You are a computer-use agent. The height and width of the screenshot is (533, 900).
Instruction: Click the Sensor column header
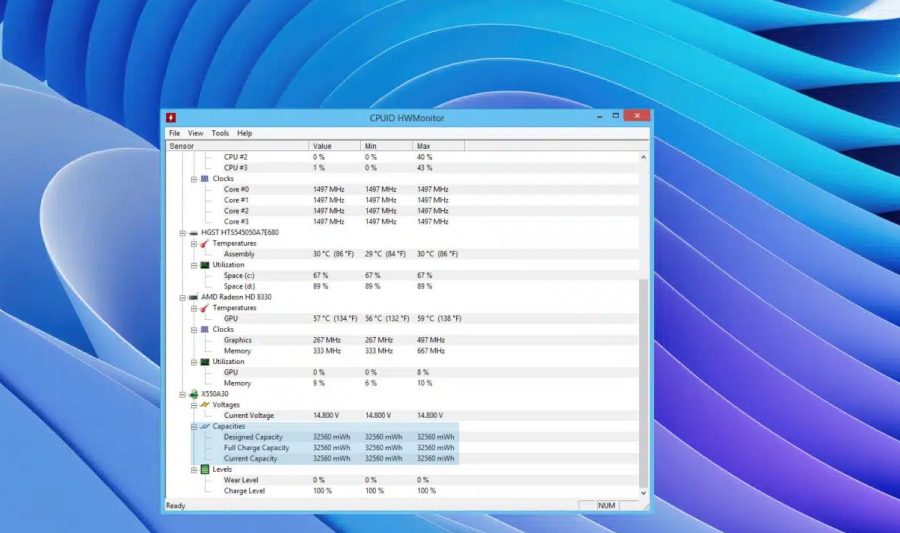[x=237, y=146]
